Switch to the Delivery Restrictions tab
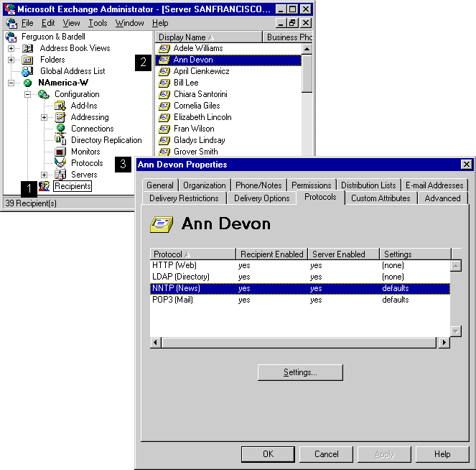Viewport: 476px width, 470px height. click(184, 198)
